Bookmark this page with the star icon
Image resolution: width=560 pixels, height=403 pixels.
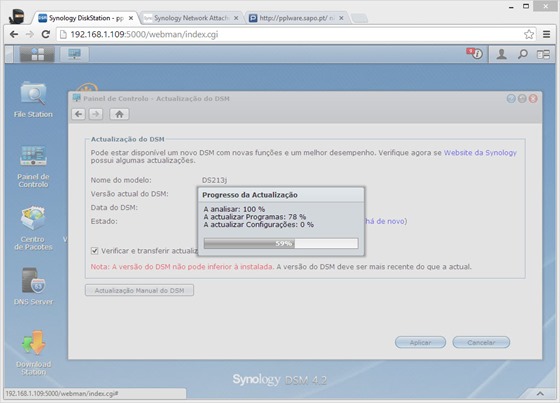(x=529, y=34)
